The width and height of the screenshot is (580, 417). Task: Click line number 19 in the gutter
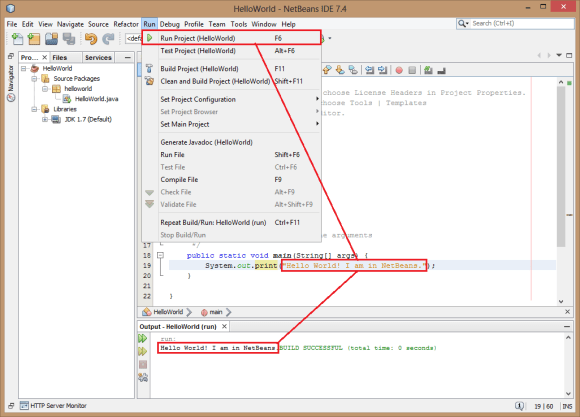click(x=147, y=265)
